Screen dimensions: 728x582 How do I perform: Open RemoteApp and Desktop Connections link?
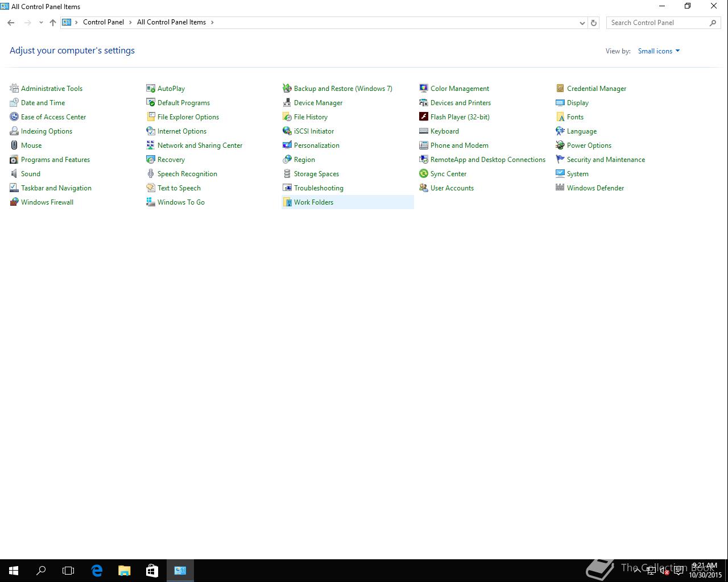(x=488, y=159)
